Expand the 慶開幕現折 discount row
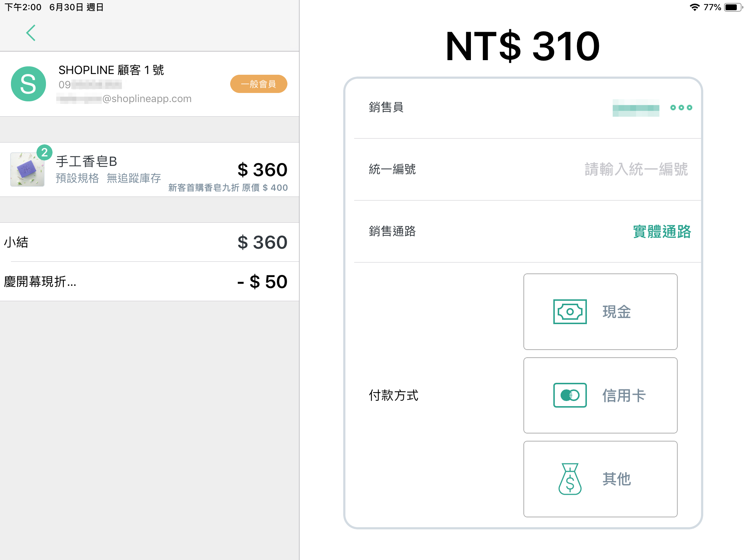This screenshot has height=560, width=747. click(x=150, y=281)
